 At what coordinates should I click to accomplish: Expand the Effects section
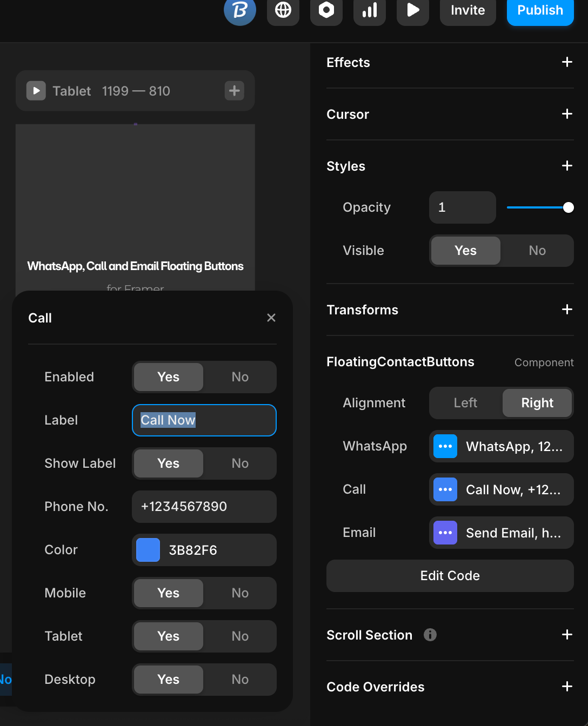click(x=567, y=62)
